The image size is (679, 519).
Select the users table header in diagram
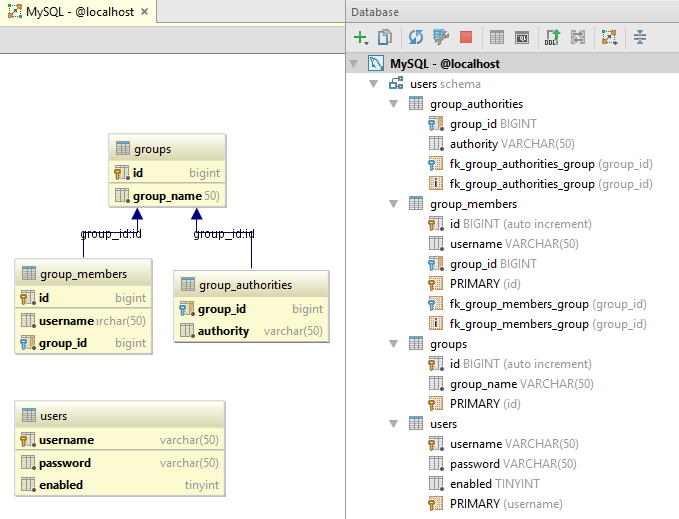[x=120, y=415]
